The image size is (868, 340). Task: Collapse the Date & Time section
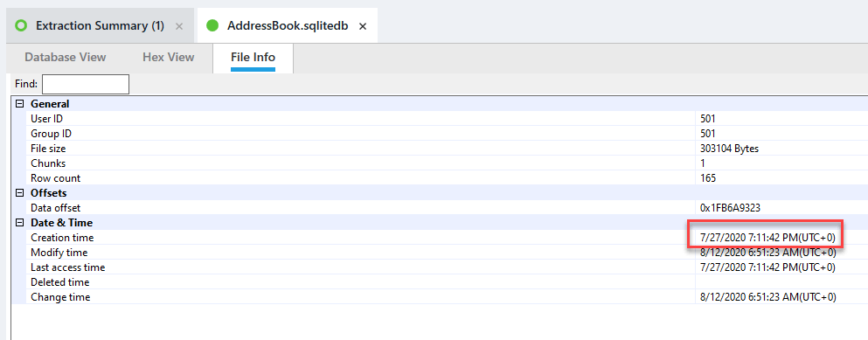pyautogui.click(x=20, y=223)
